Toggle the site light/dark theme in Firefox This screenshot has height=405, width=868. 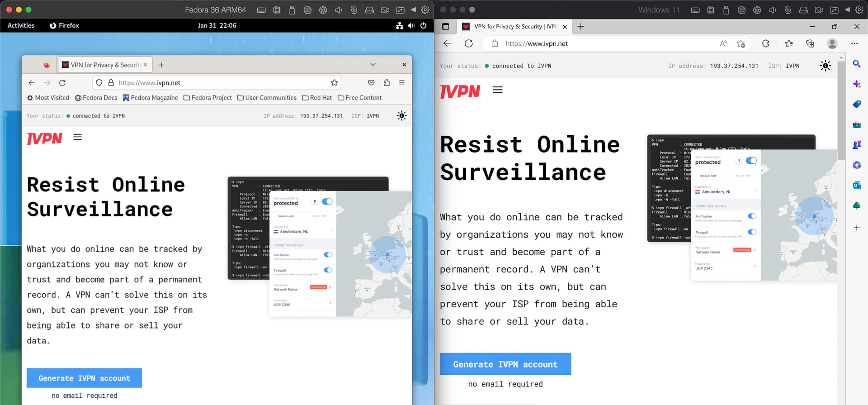tap(401, 116)
